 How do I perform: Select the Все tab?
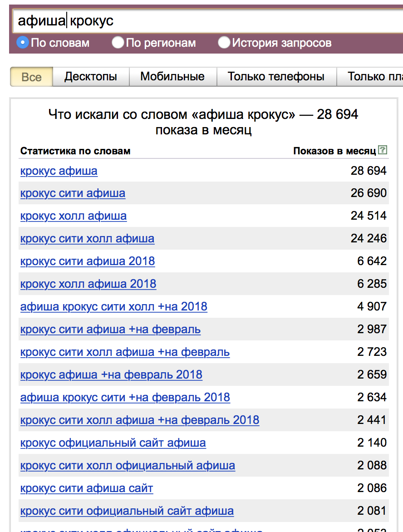[x=32, y=77]
